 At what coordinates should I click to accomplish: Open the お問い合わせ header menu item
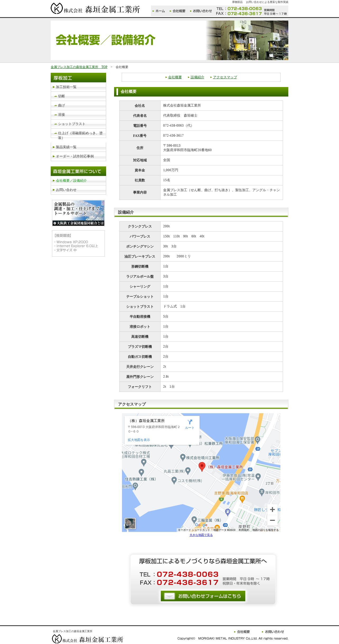[201, 11]
